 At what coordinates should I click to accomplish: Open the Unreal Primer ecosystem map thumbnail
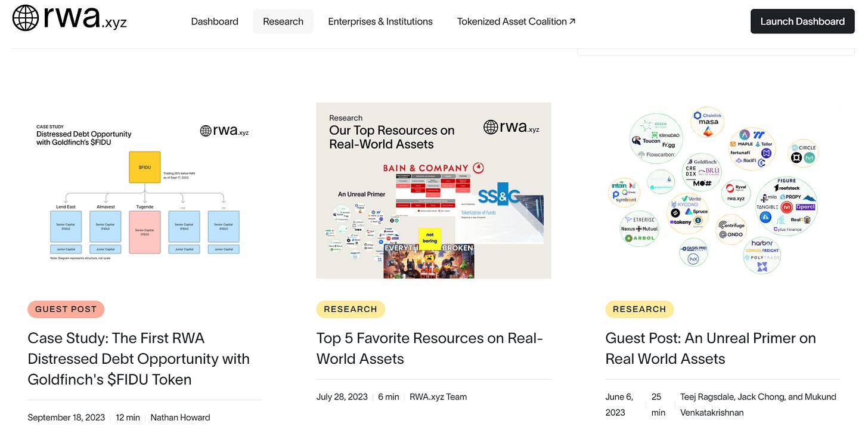point(723,190)
